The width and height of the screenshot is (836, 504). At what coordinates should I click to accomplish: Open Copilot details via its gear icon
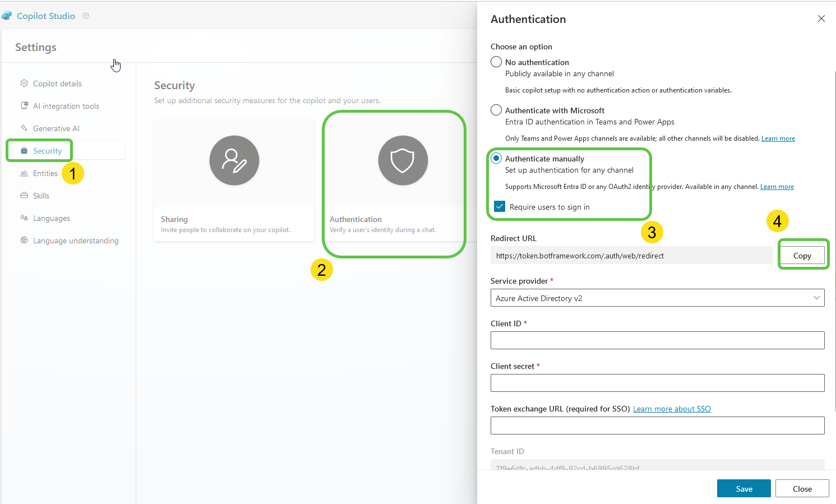click(x=24, y=83)
